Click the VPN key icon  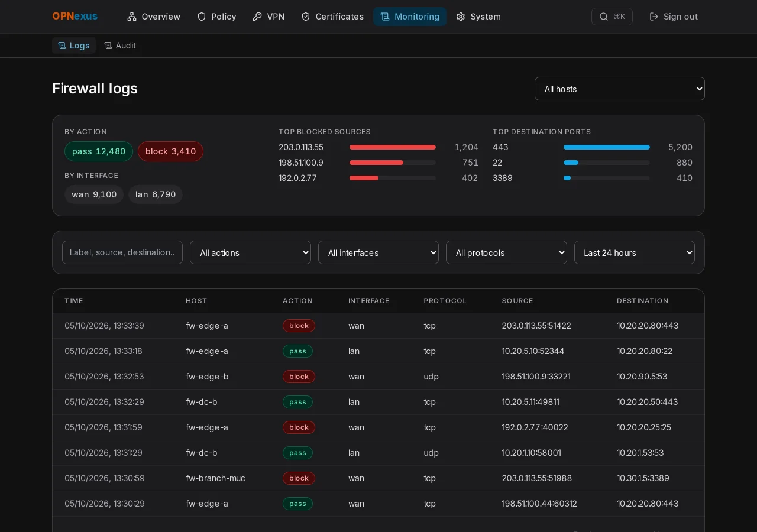[x=257, y=17]
